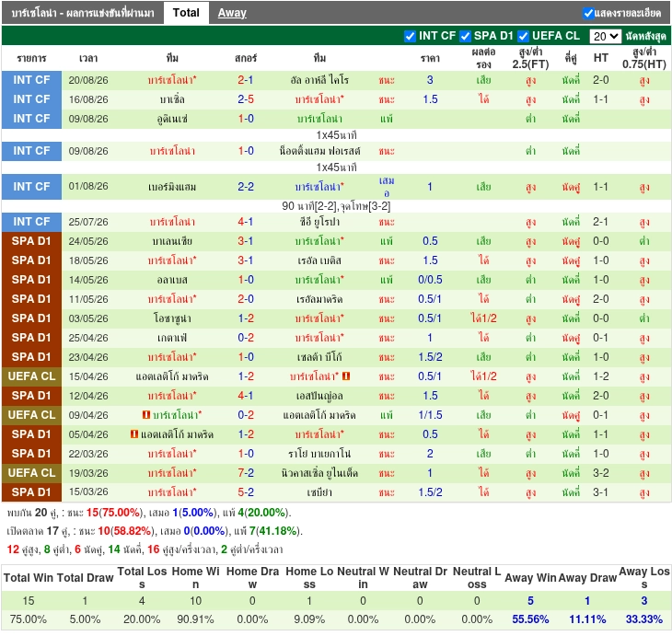Image resolution: width=672 pixels, height=636 pixels.
Task: Click the 0.75(HT) over/under column header
Action: pyautogui.click(x=644, y=58)
